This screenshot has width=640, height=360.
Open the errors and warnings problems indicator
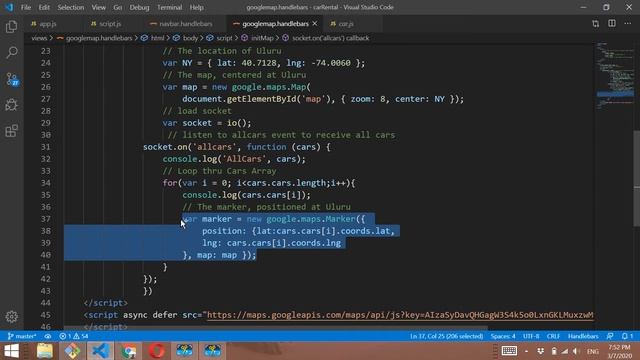click(x=74, y=336)
